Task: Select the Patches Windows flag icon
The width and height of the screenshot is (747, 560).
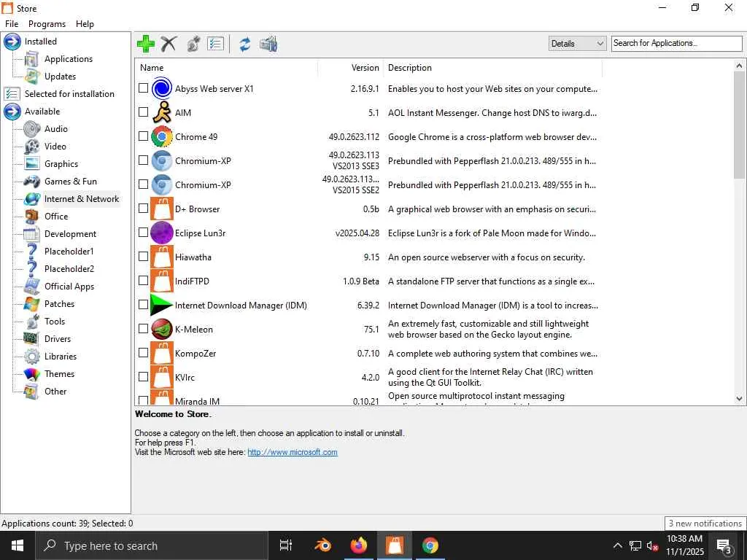Action: point(32,304)
